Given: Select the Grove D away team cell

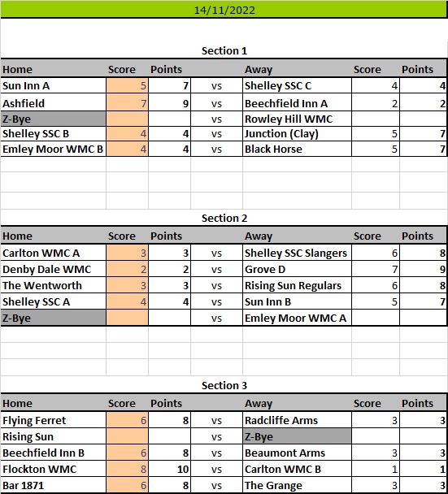Looking at the screenshot, I should 297,269.
